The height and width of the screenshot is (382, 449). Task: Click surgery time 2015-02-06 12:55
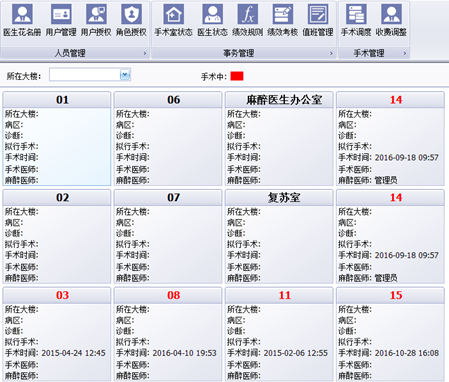pos(296,353)
